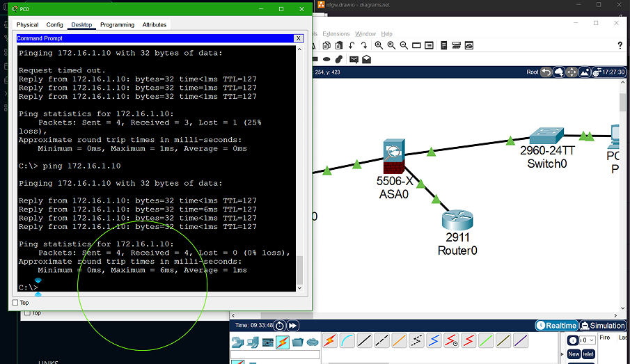Zoom out of the network workspace

404,45
